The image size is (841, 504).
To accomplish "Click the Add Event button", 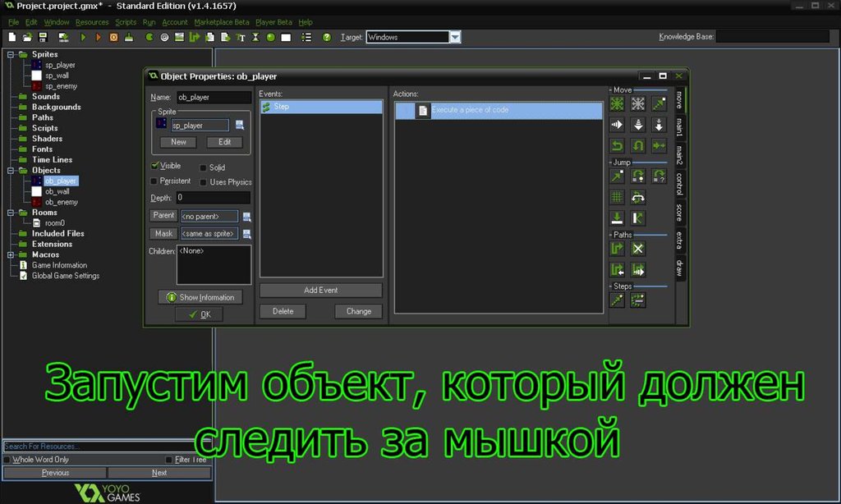I will pyautogui.click(x=321, y=290).
